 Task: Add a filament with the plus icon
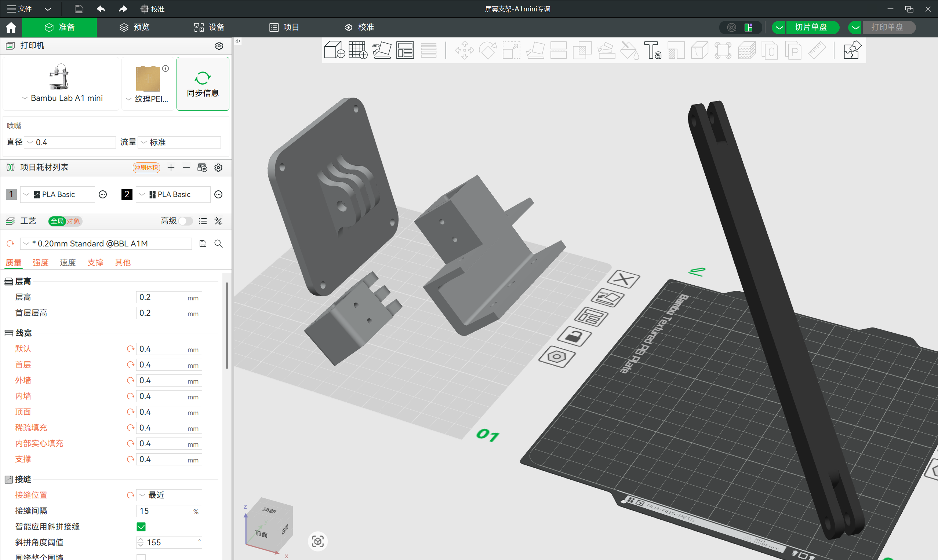pyautogui.click(x=171, y=168)
